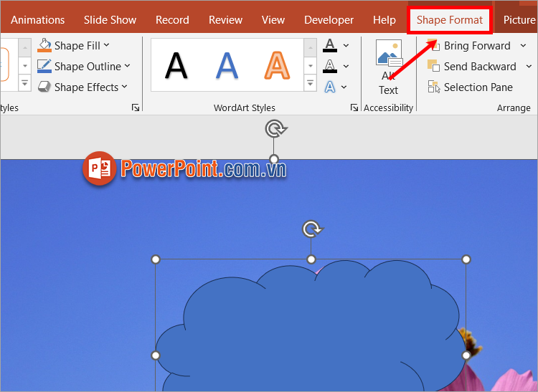
Task: Open the WordArt Styles dialog launcher
Action: tap(354, 107)
